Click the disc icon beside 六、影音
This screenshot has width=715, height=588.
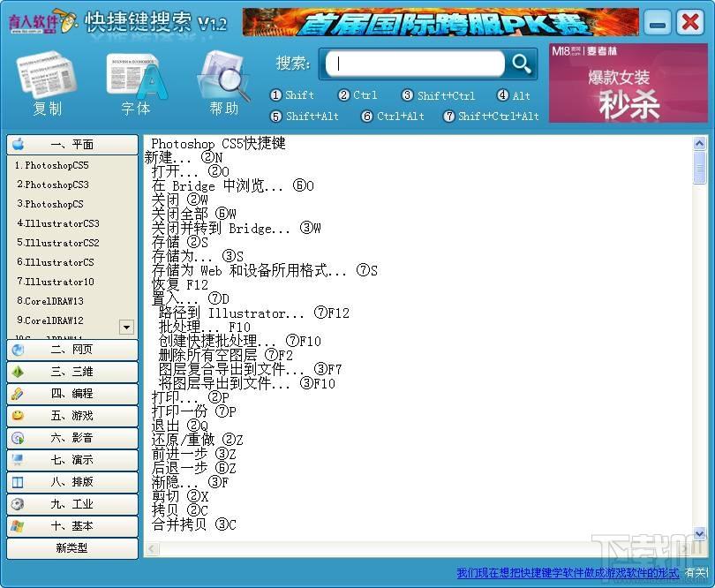[18, 438]
